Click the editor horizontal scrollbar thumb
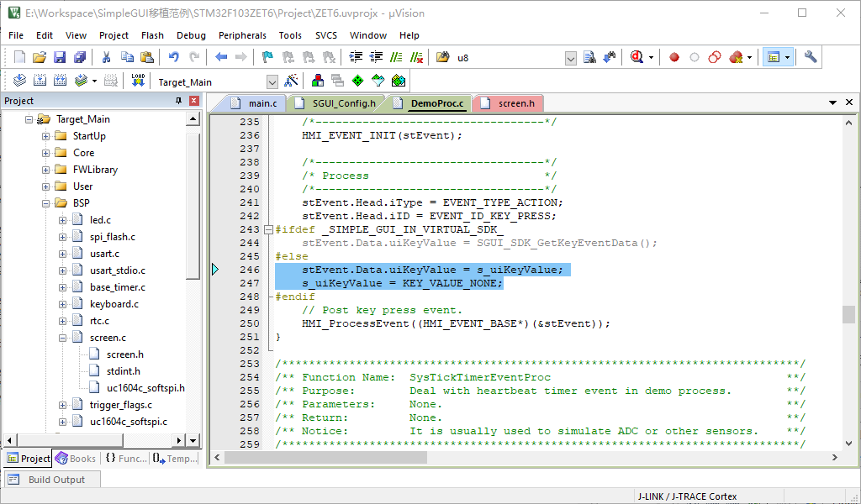861x504 pixels. 325,458
